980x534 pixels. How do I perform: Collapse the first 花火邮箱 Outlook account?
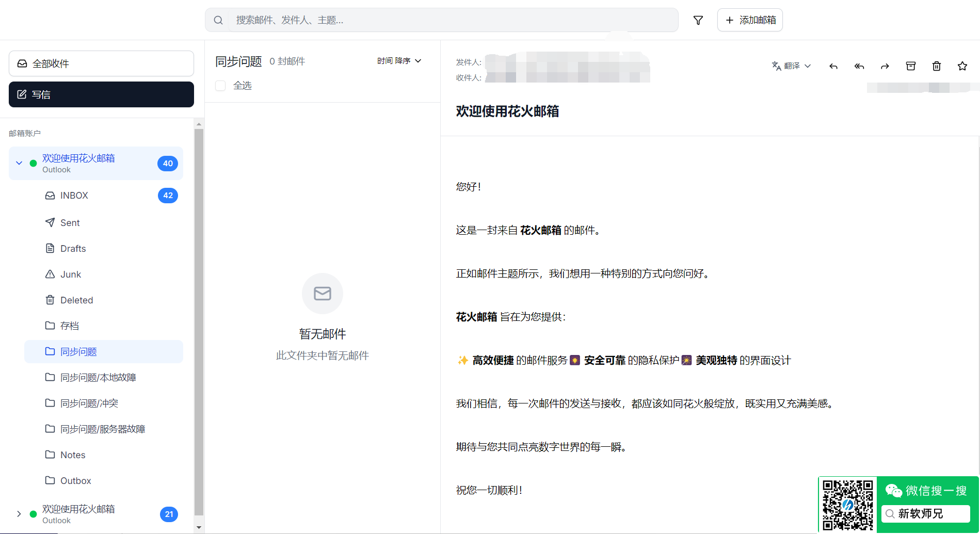coord(19,163)
